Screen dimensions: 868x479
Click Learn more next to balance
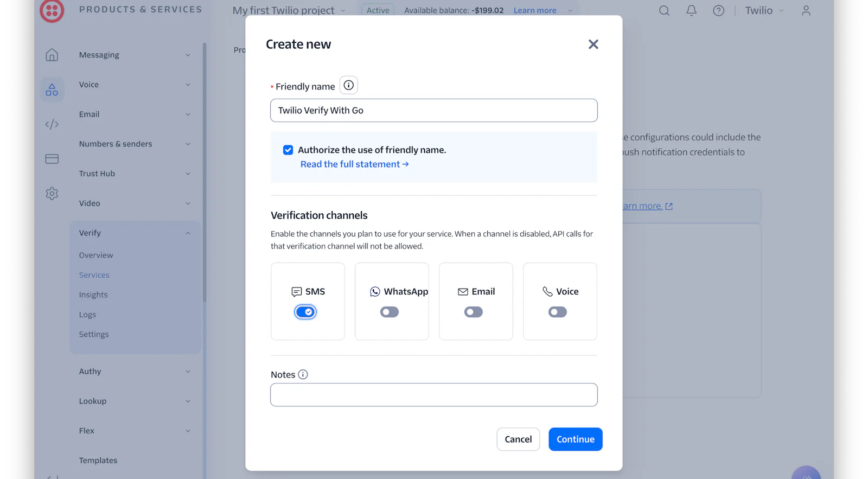click(535, 10)
